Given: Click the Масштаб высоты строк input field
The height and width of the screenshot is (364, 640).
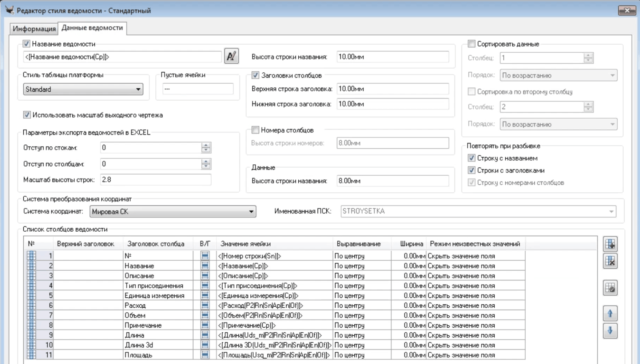Looking at the screenshot, I should [x=155, y=180].
